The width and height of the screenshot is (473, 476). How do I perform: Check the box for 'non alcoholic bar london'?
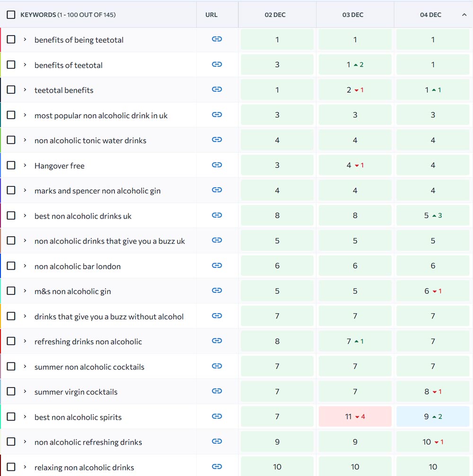(x=11, y=265)
